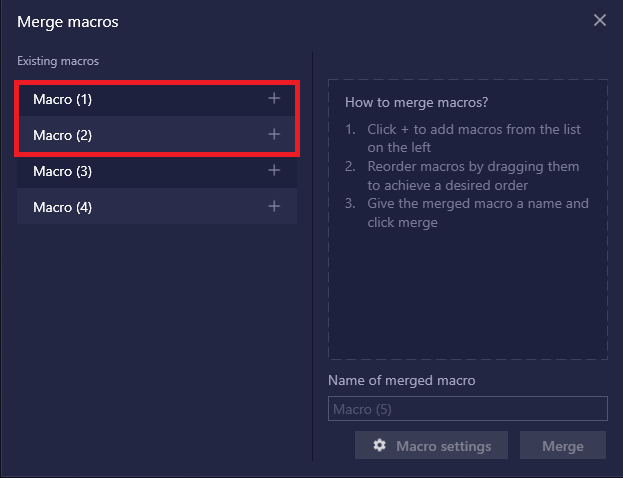This screenshot has height=478, width=623.
Task: Click the 'Merge macros' dialog title
Action: (68, 22)
